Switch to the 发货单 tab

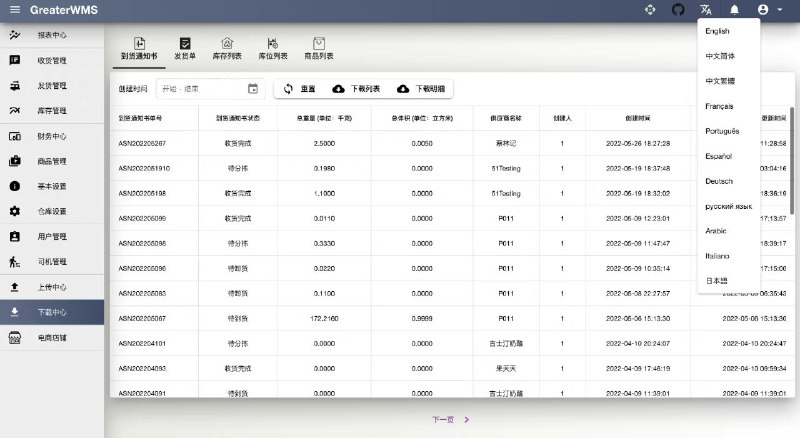pyautogui.click(x=185, y=49)
